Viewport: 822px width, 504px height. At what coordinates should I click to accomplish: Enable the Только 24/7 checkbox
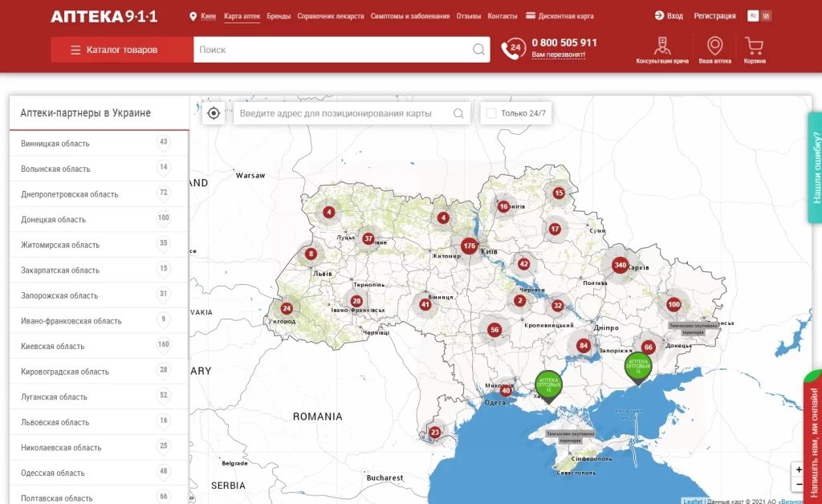pos(491,113)
